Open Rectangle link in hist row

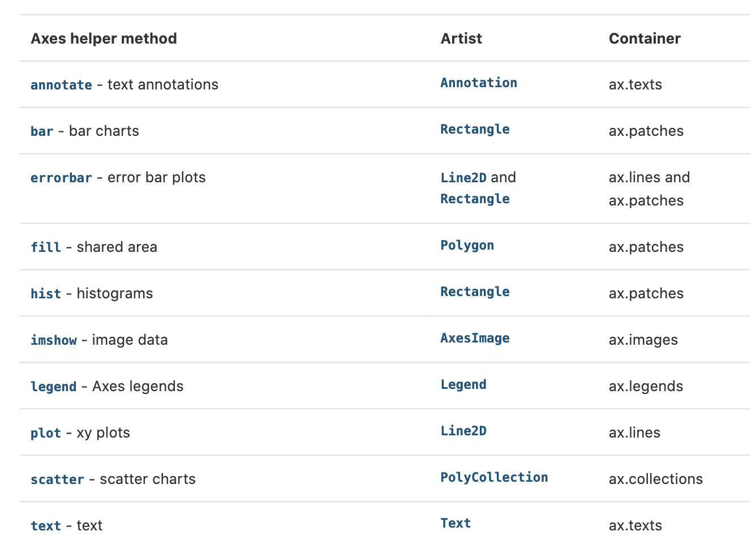475,292
